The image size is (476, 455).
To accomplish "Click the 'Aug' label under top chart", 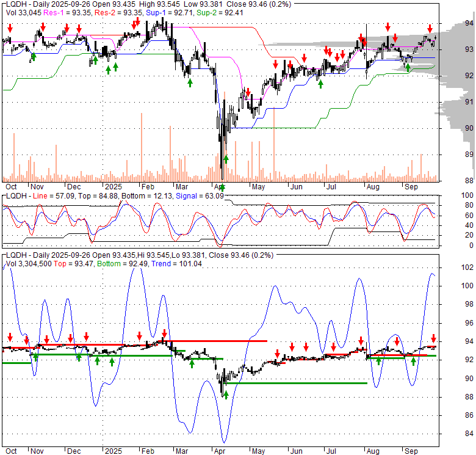I will (x=373, y=187).
